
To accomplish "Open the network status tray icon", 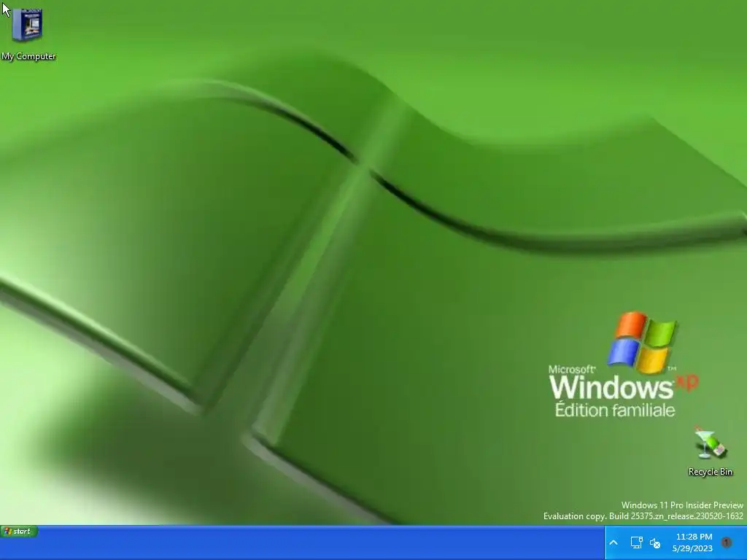I will pyautogui.click(x=636, y=542).
